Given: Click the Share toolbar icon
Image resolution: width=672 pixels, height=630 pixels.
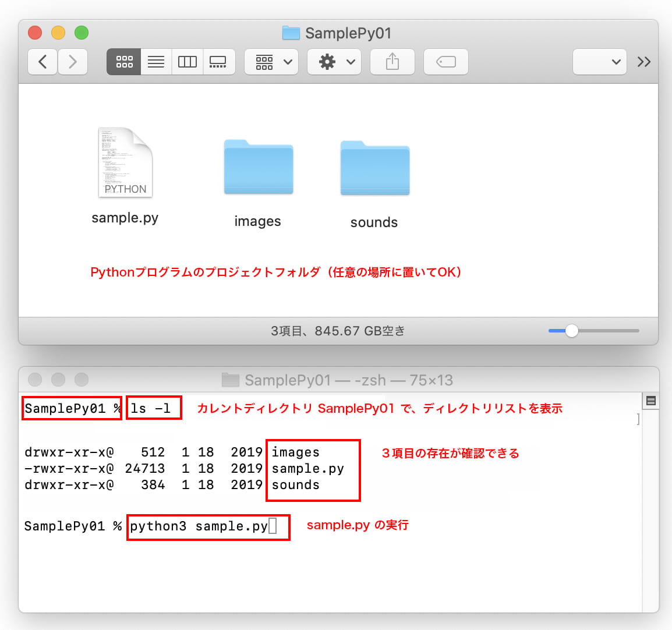Looking at the screenshot, I should tap(392, 62).
